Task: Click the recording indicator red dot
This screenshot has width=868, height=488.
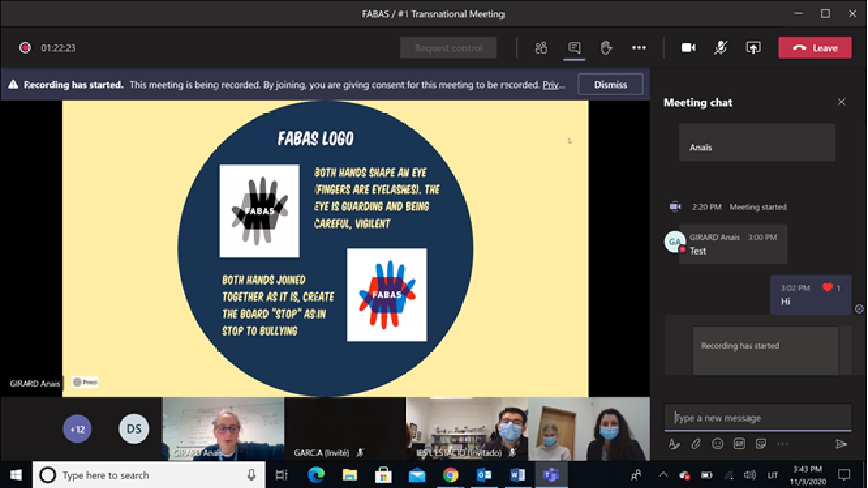Action: [25, 47]
